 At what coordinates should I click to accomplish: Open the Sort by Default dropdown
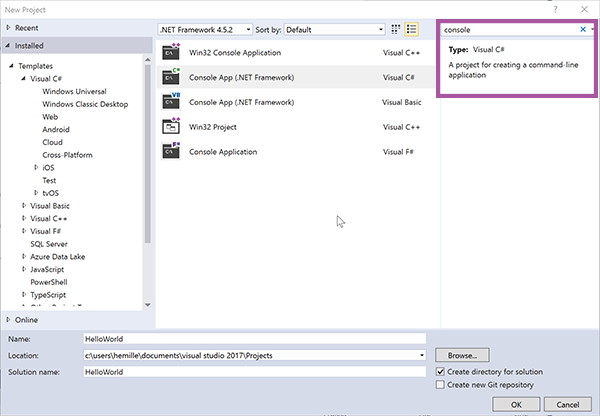tap(334, 29)
